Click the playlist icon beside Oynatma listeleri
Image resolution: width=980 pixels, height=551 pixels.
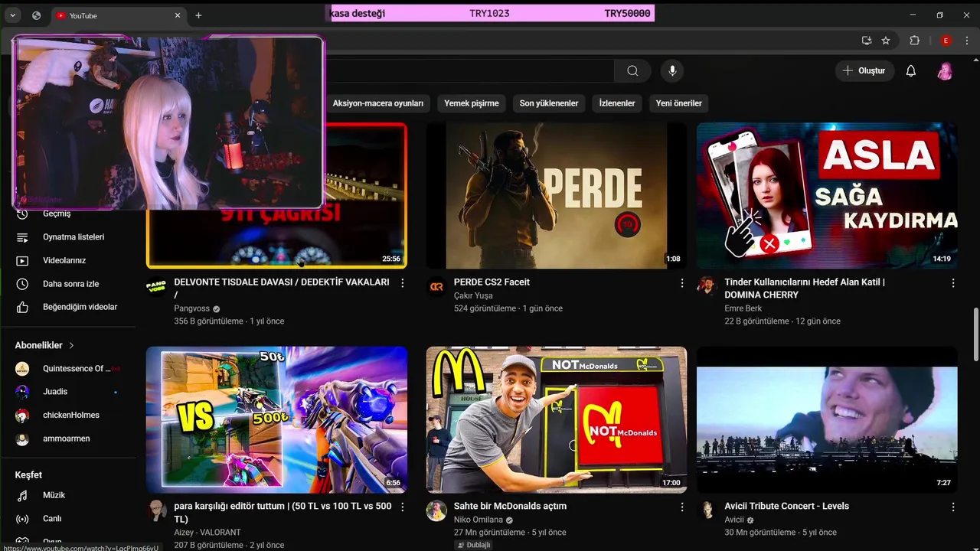22,237
